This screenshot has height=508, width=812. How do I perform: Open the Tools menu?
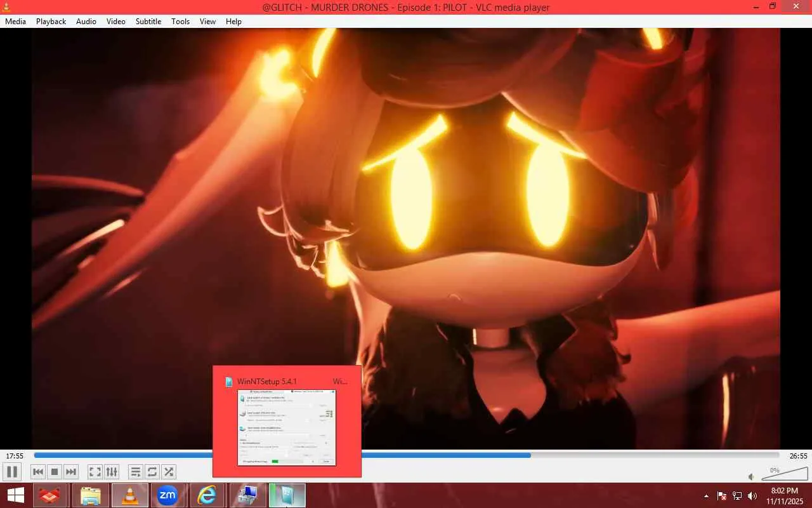pos(181,22)
